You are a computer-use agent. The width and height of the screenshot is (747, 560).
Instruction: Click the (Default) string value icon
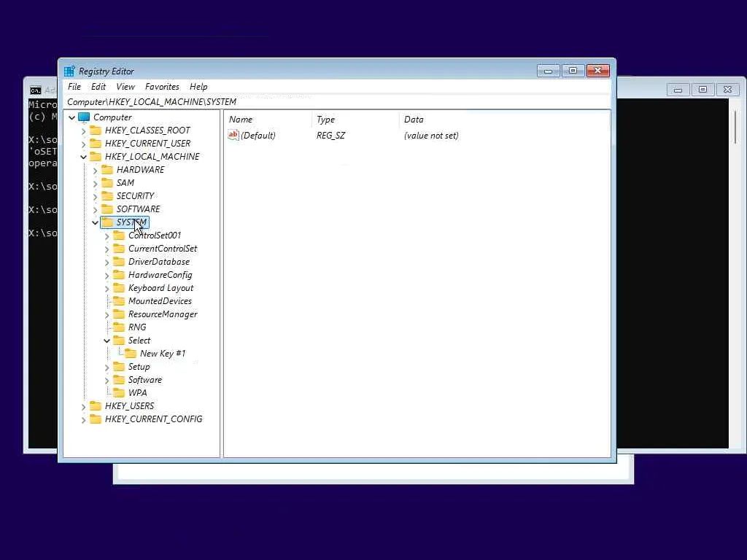(233, 135)
